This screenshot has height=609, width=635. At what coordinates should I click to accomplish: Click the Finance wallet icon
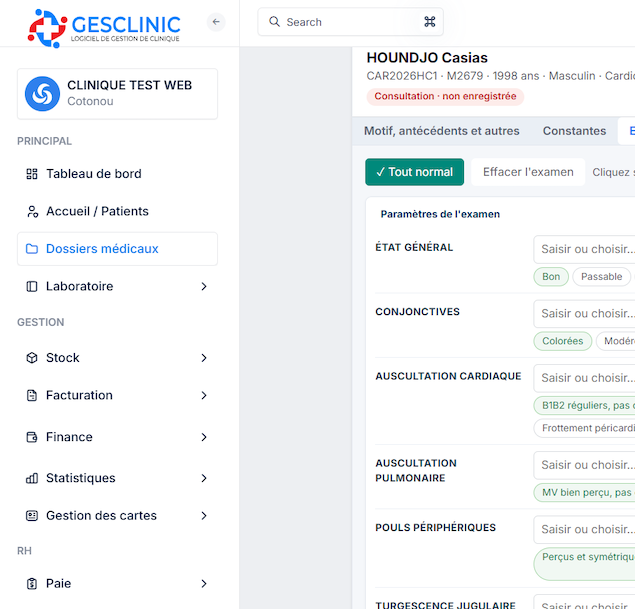(x=32, y=437)
